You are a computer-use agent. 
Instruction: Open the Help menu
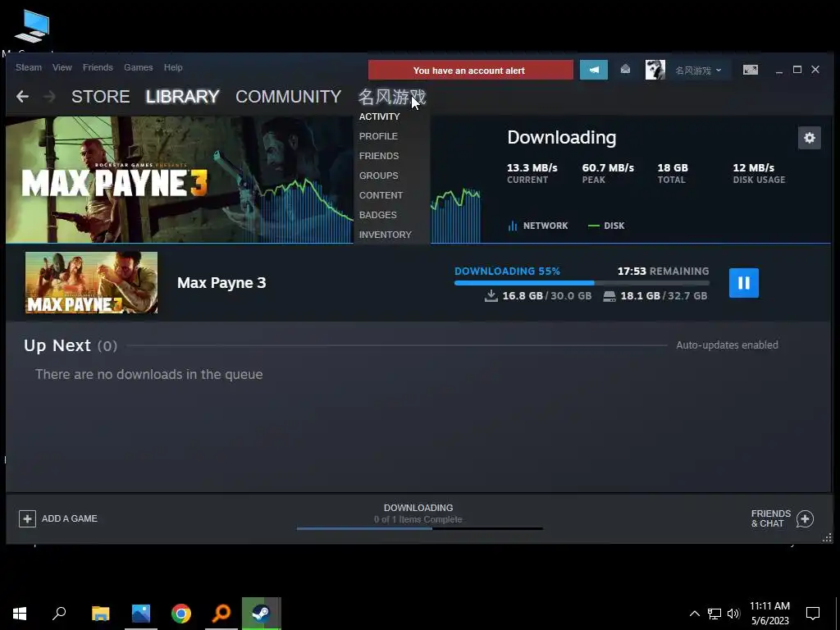(x=173, y=67)
